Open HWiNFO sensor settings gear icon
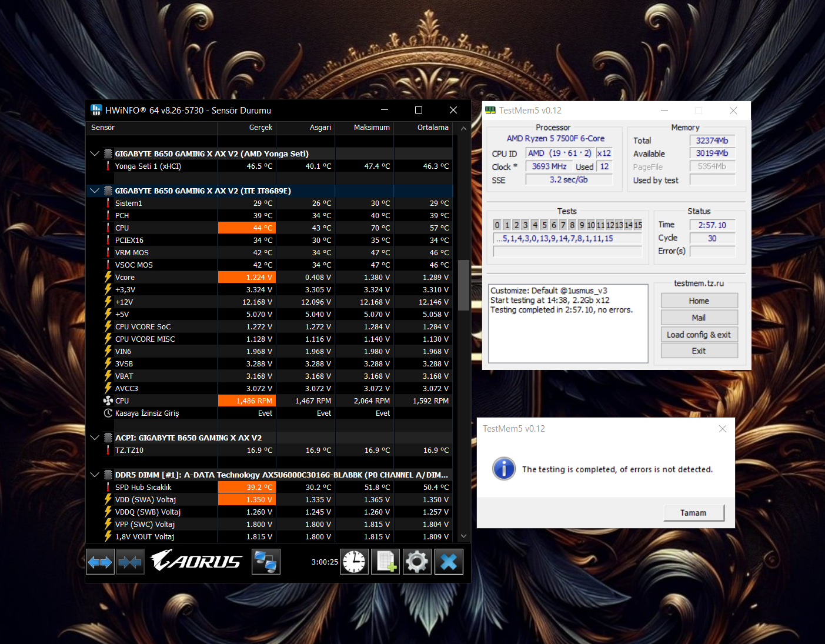This screenshot has width=825, height=644. pyautogui.click(x=417, y=562)
